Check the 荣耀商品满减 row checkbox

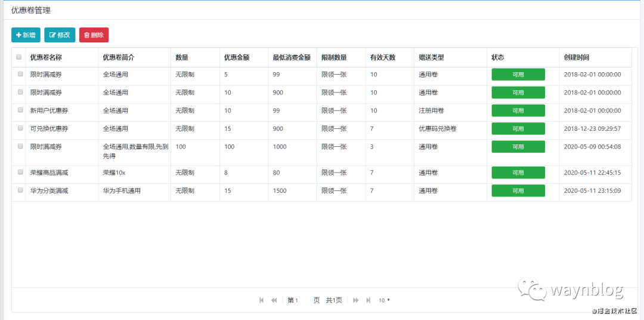coord(20,173)
